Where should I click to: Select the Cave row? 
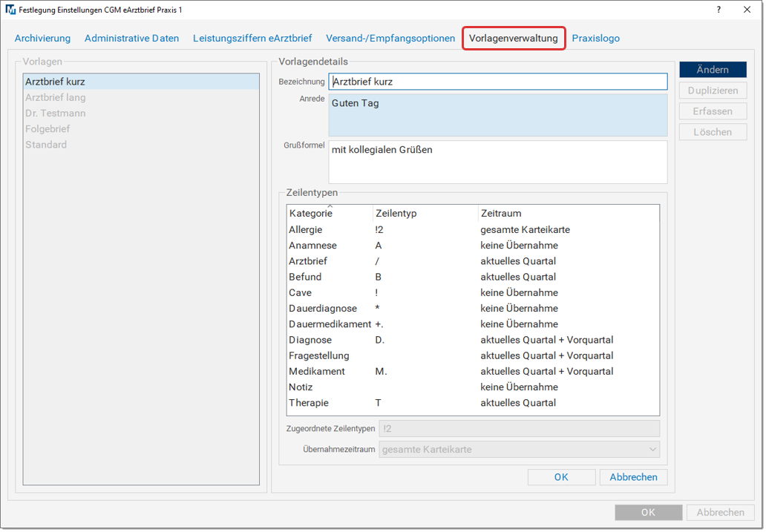(x=473, y=292)
